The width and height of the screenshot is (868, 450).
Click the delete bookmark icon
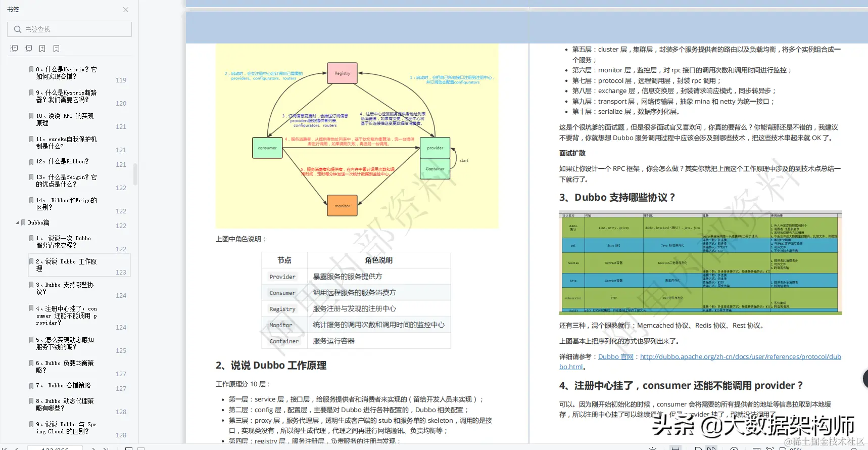[x=57, y=49]
